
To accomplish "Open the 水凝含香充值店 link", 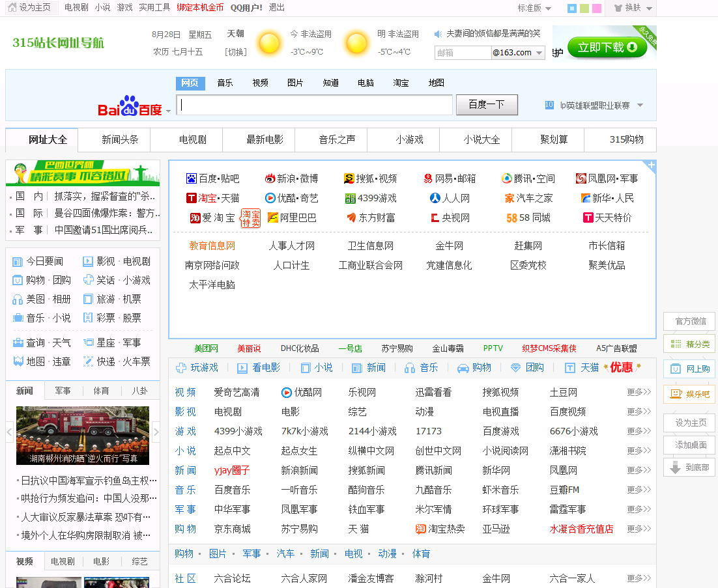I will pyautogui.click(x=581, y=529).
